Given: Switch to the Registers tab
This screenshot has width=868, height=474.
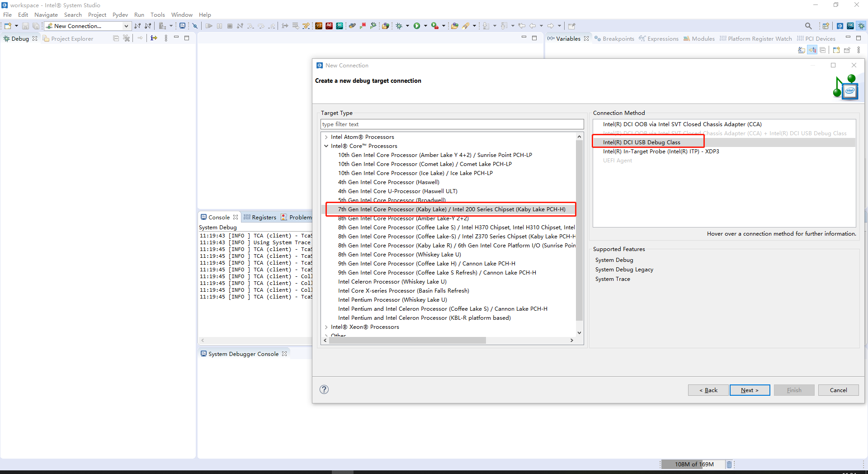Looking at the screenshot, I should (264, 217).
